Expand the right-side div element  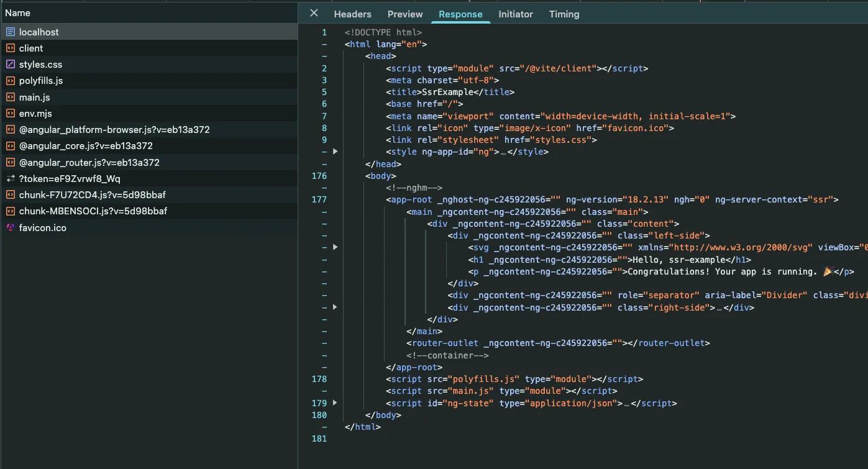[336, 307]
